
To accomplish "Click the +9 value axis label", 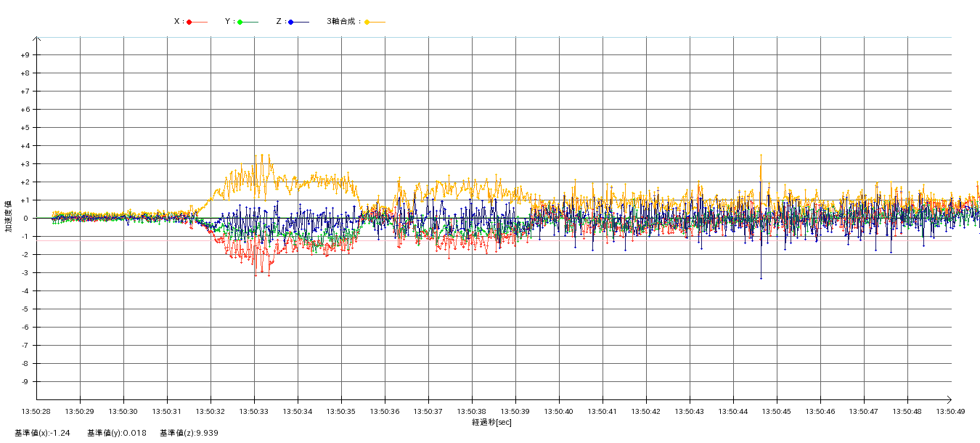I will (25, 55).
